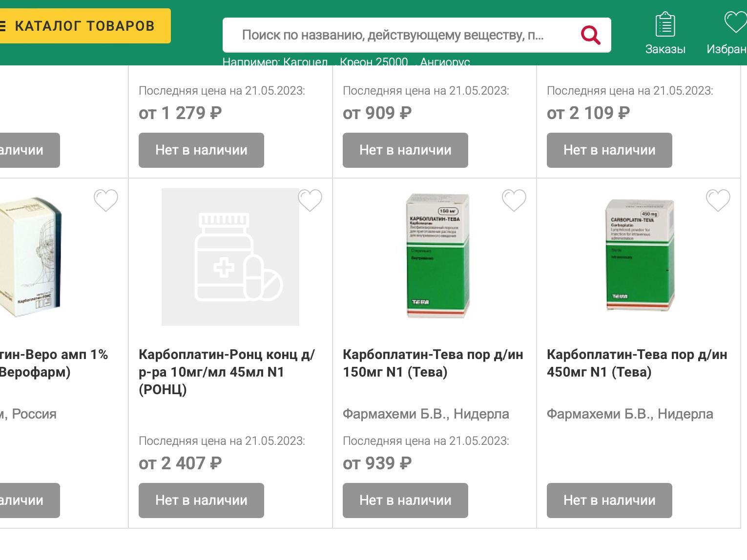Open the Заказы orders icon
This screenshot has width=747, height=560.
[665, 32]
